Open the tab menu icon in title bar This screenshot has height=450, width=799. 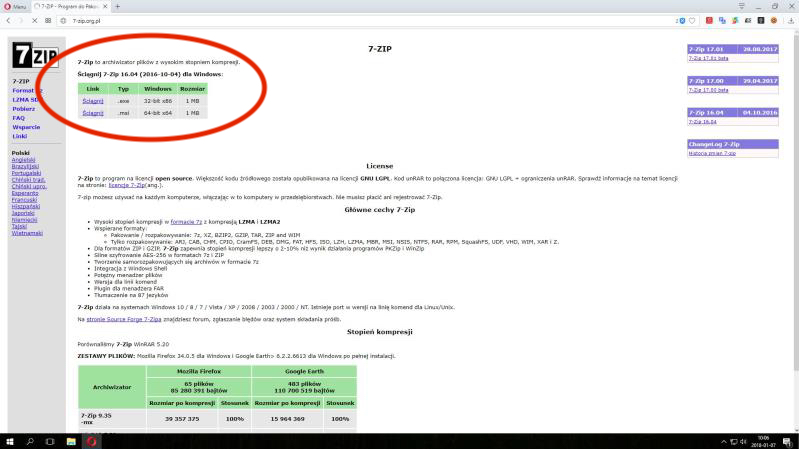(x=741, y=6)
